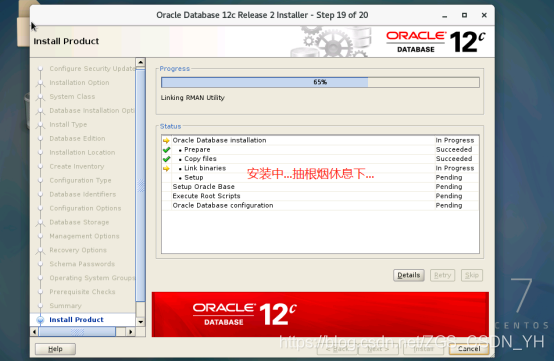
Task: Select 'Setup Oracle Base' status row
Action: [x=320, y=187]
